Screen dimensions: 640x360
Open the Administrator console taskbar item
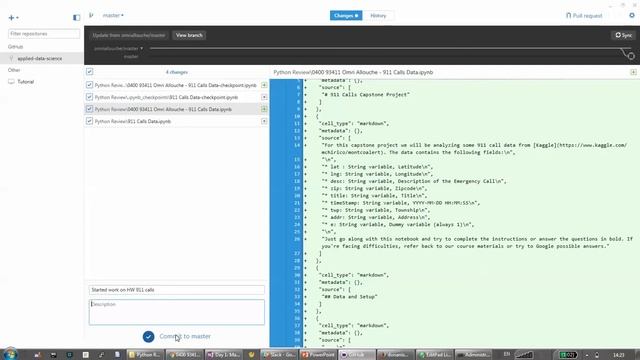coord(474,355)
